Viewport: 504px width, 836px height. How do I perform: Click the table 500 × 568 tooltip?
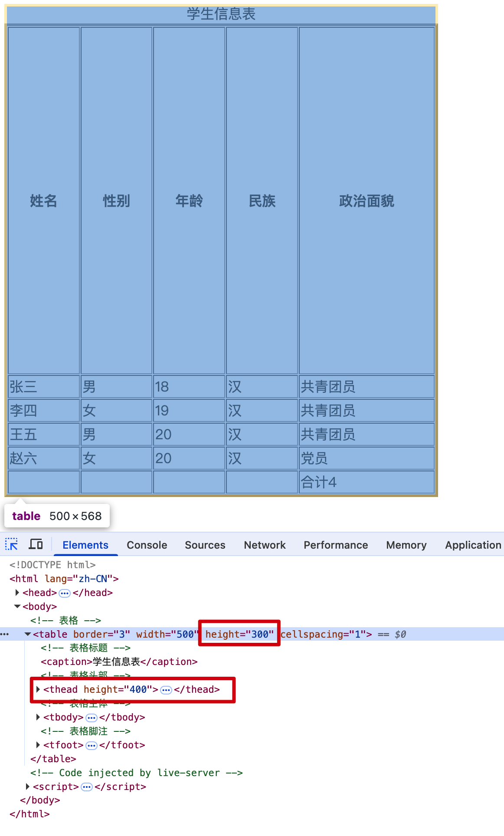(x=57, y=516)
